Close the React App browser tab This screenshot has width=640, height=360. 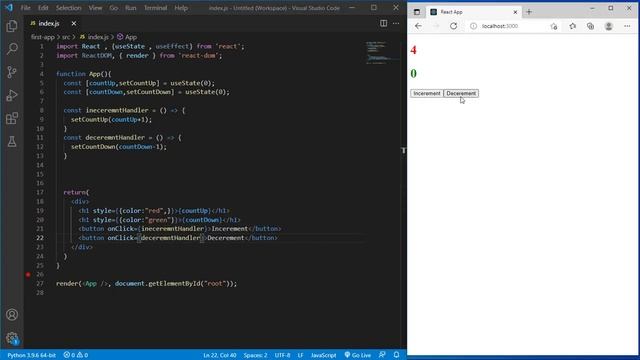pos(515,12)
